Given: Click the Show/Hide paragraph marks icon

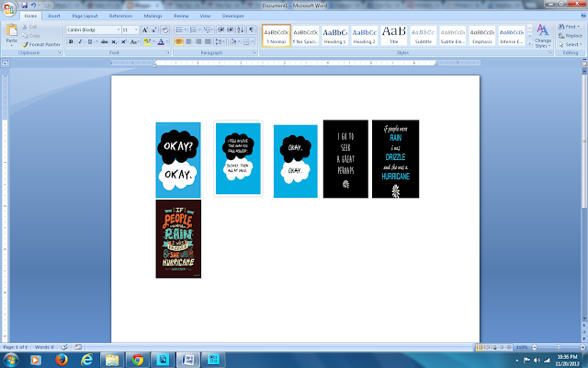Looking at the screenshot, I should (252, 30).
